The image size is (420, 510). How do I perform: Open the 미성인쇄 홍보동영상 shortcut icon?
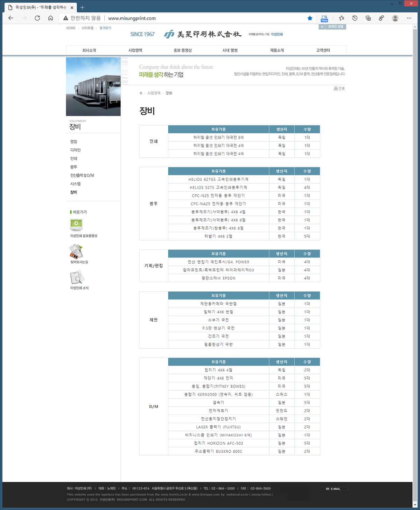pos(76,224)
